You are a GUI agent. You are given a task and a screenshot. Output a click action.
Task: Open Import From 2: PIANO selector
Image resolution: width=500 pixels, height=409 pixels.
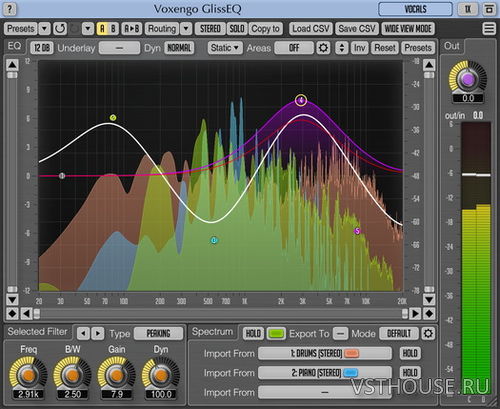tap(325, 373)
